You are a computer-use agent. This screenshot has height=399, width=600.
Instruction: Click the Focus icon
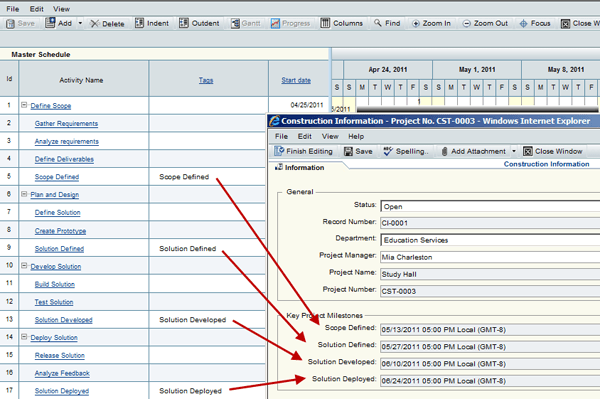point(523,24)
